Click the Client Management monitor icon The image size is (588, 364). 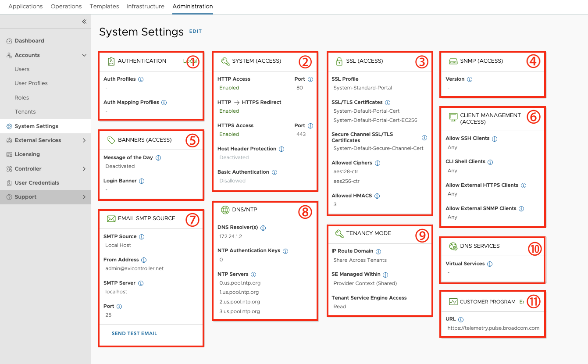pos(453,117)
